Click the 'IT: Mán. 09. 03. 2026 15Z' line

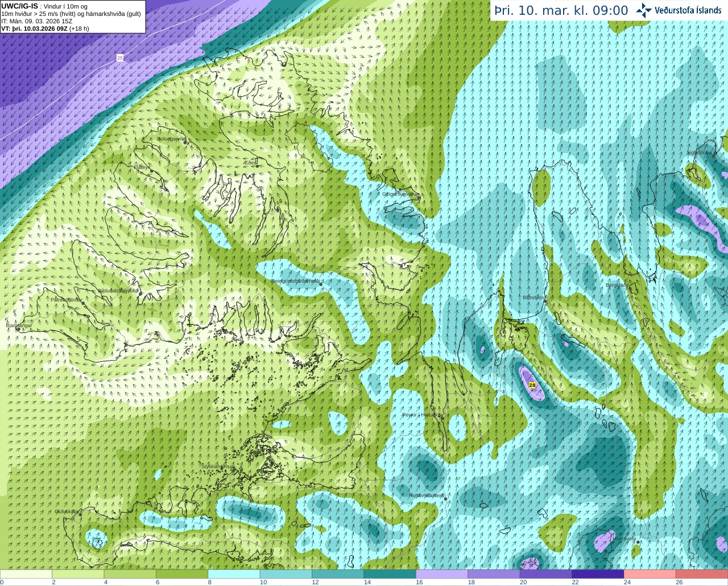(37, 21)
